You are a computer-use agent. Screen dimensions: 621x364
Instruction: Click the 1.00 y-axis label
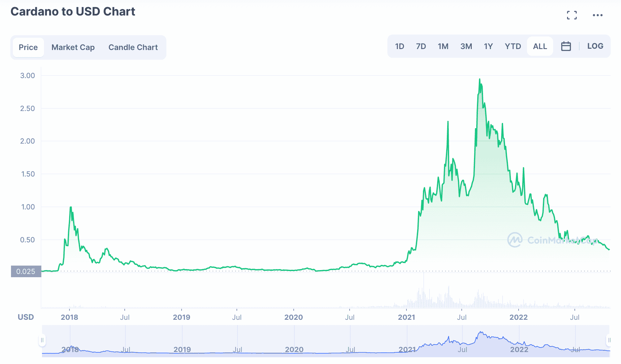coord(28,207)
